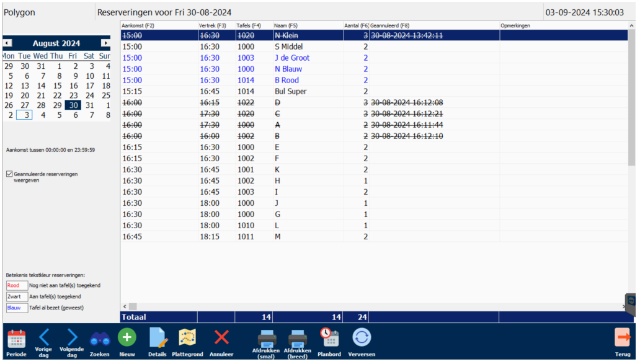Sort by Naam (F5) column
The image size is (640, 364).
pyautogui.click(x=308, y=25)
